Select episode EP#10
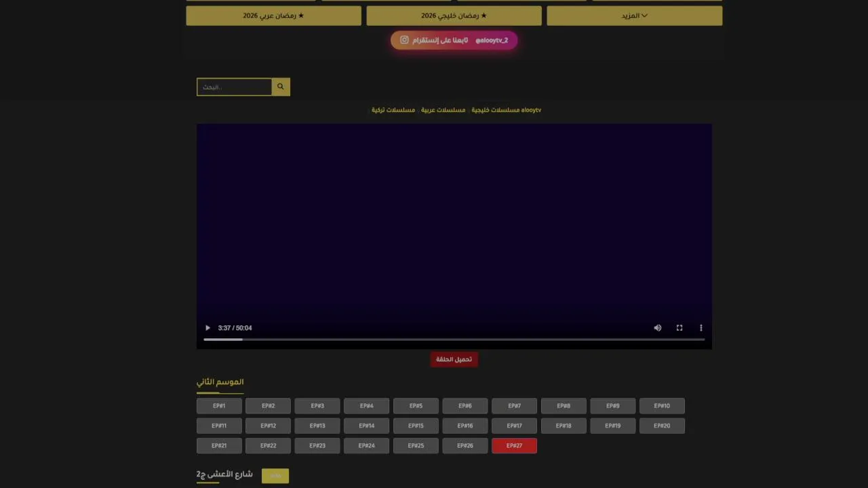The image size is (868, 488). tap(662, 406)
